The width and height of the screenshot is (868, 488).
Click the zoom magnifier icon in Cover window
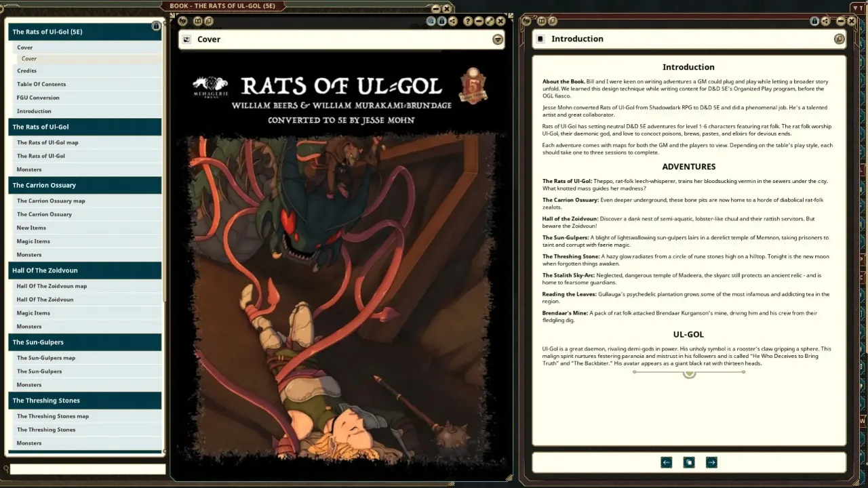(x=431, y=21)
